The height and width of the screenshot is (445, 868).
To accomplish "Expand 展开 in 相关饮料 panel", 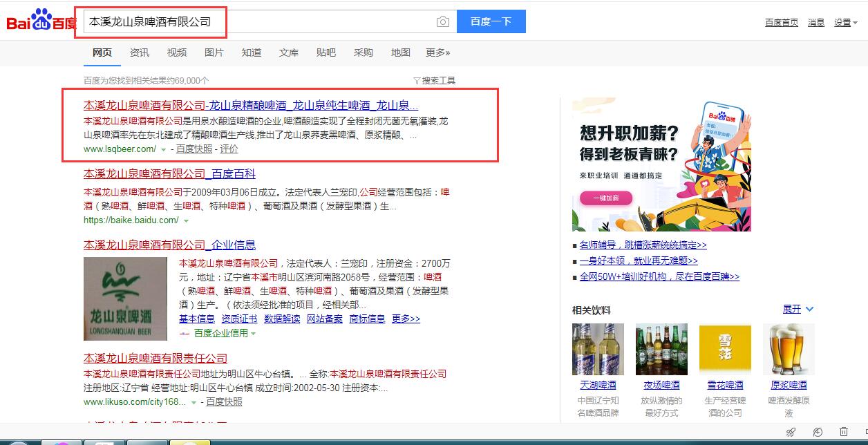I will (x=798, y=309).
